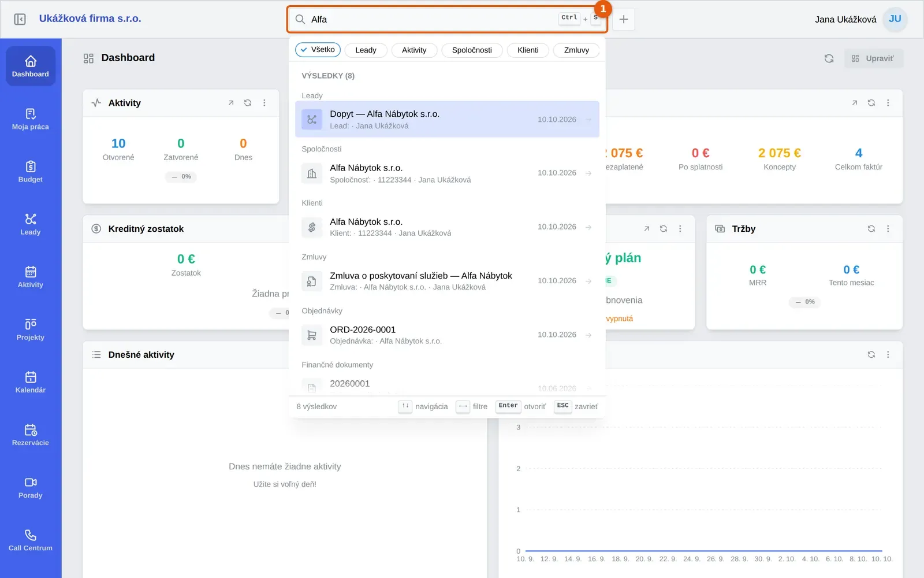Click the Ukážková firma s.r.o. company name
Image resolution: width=924 pixels, height=578 pixels.
pos(90,18)
